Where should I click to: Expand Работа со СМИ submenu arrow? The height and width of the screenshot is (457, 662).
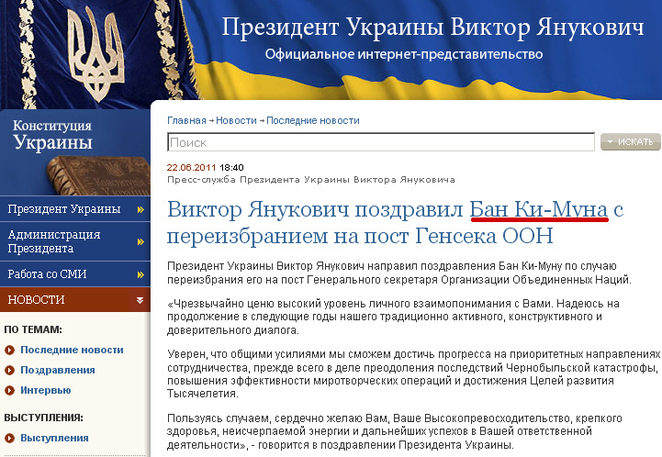coord(141,273)
